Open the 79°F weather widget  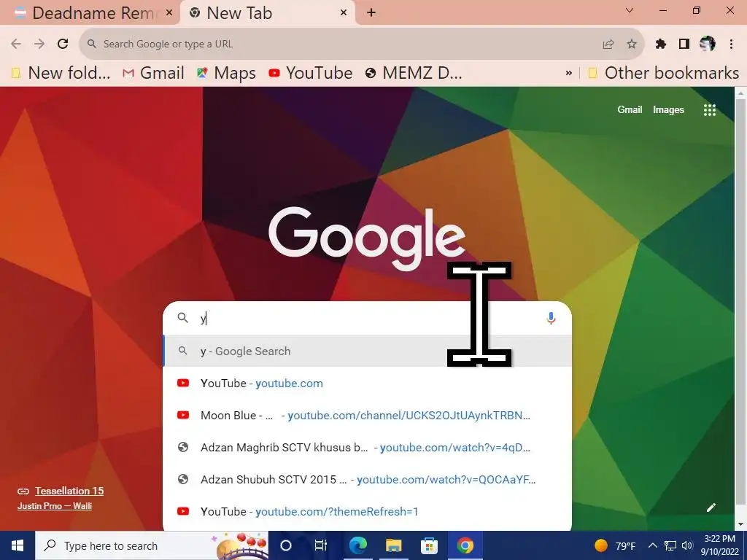pos(614,545)
